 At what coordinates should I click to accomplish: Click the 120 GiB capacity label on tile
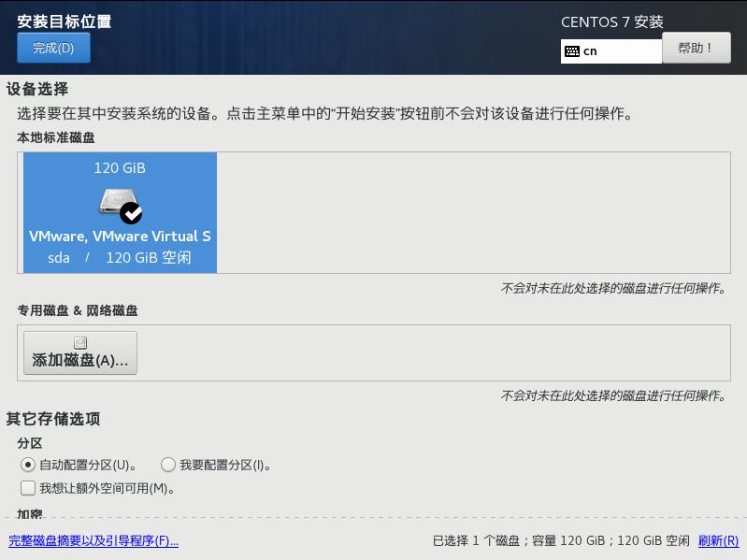120,167
